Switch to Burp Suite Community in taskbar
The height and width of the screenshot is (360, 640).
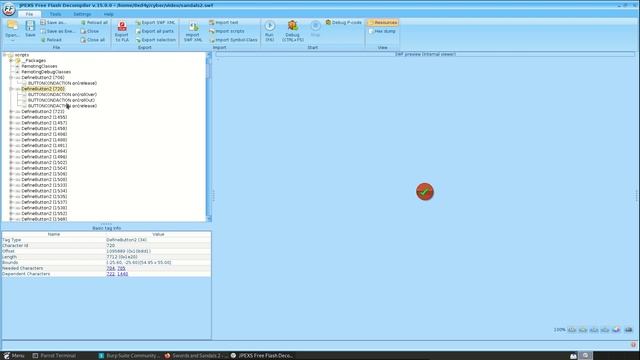(x=129, y=356)
